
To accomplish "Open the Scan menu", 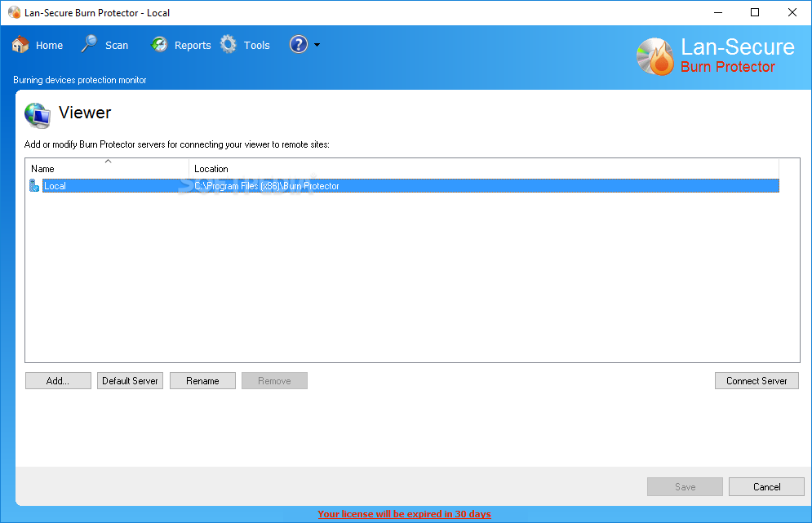I will click(117, 46).
